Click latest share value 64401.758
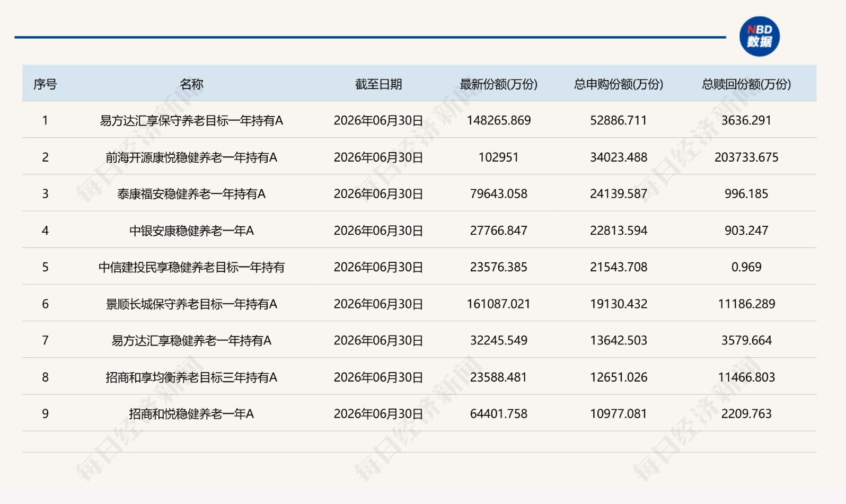Viewport: 846px width, 504px height. [498, 414]
